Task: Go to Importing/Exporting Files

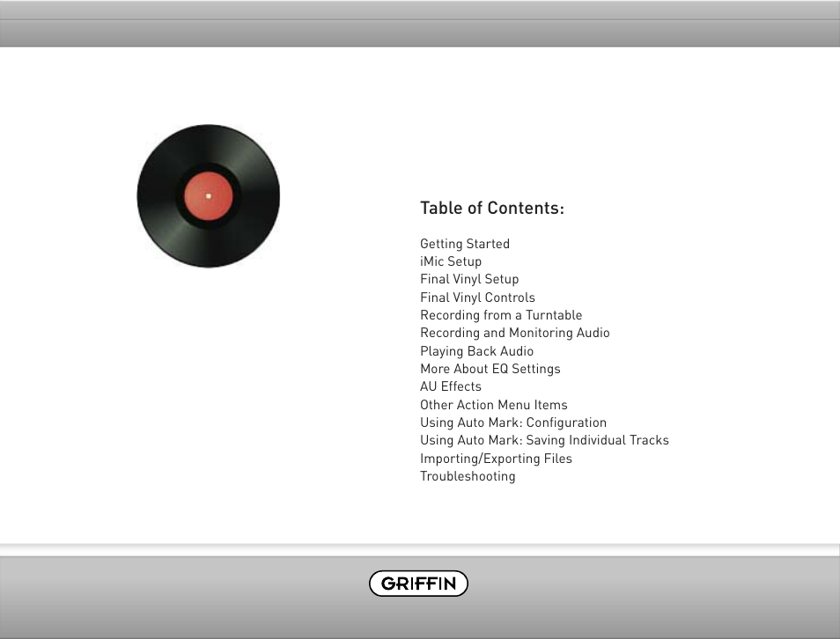Action: tap(496, 458)
